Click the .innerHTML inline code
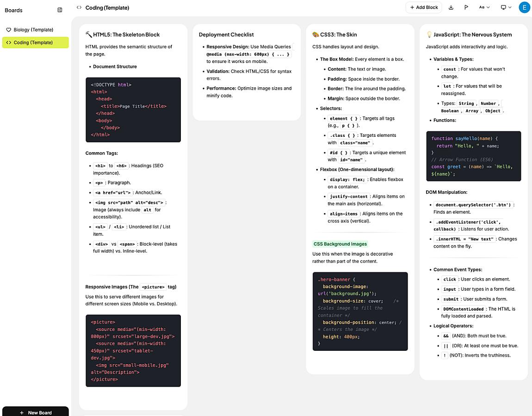 tap(464, 239)
